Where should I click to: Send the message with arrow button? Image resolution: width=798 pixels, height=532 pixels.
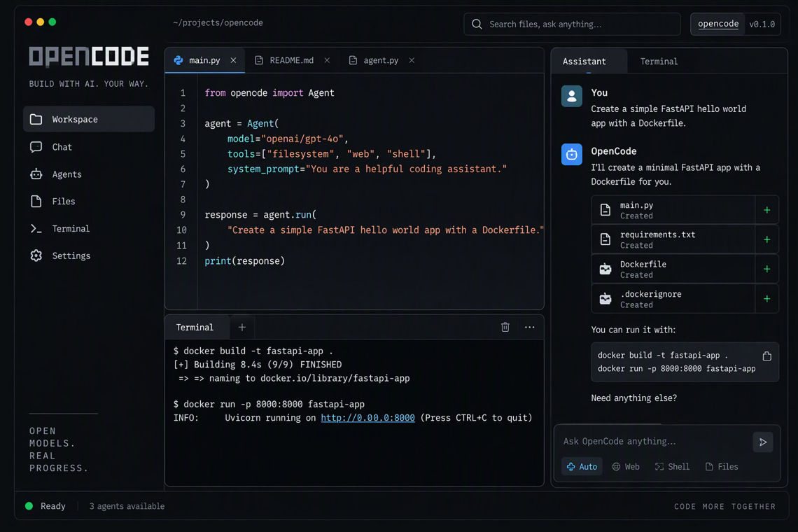point(762,442)
